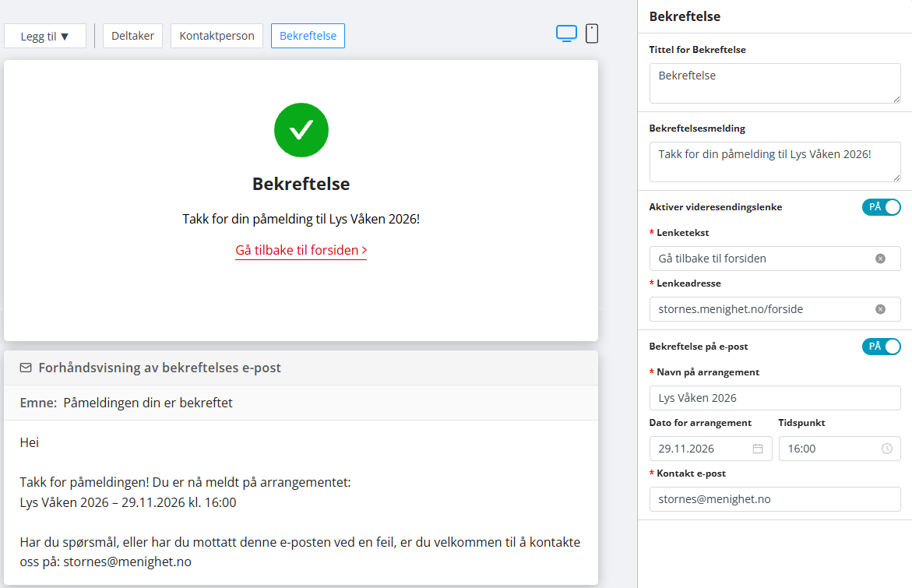
Task: Click the green confirmation checkmark icon
Action: pyautogui.click(x=301, y=130)
